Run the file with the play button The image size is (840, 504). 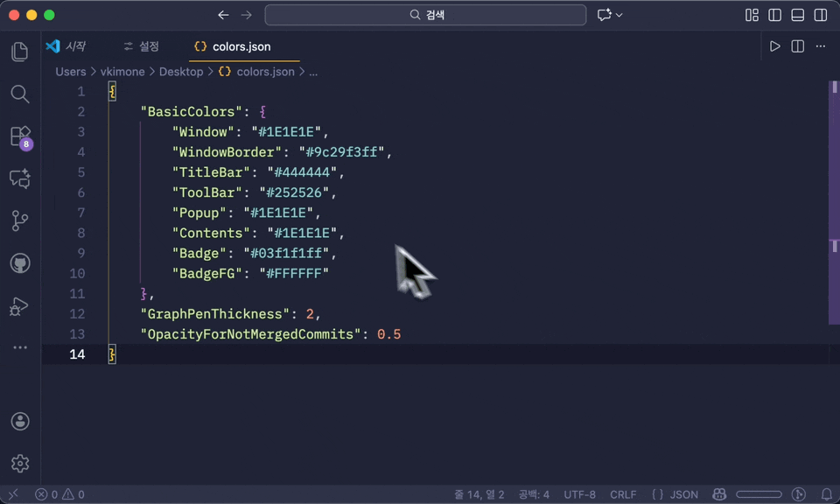(x=773, y=46)
